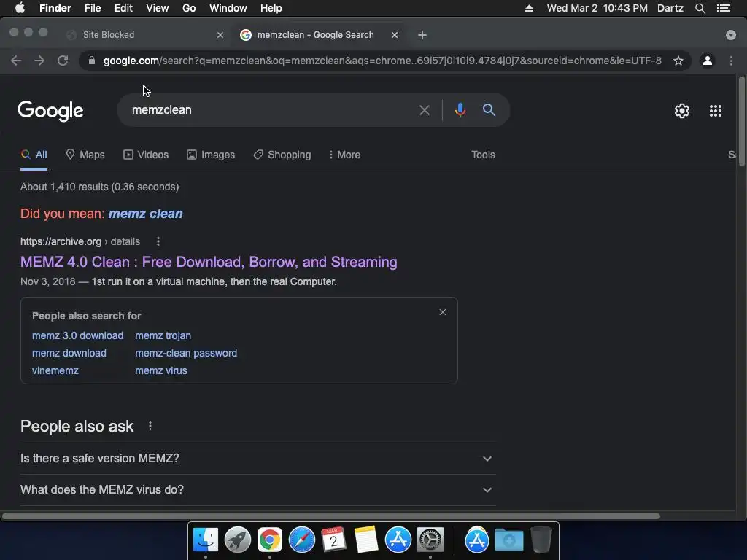The height and width of the screenshot is (560, 747).
Task: Open the Google apps grid
Action: (715, 111)
